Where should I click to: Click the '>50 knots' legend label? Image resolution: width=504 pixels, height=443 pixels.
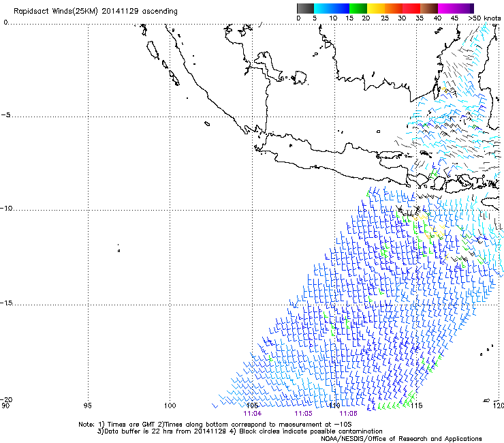click(484, 18)
